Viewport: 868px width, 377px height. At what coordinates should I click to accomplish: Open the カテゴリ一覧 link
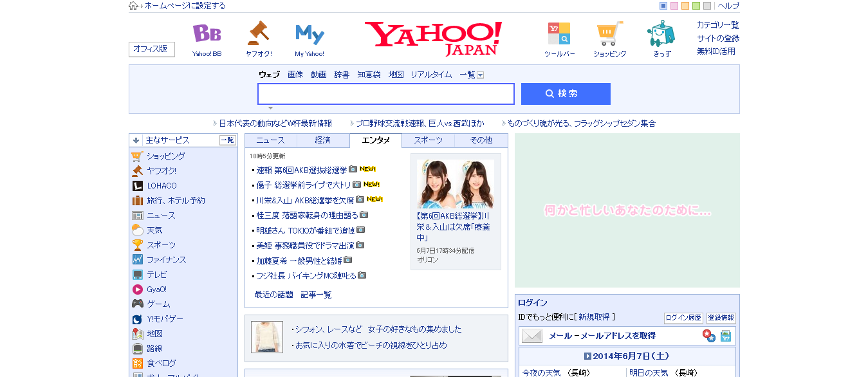(x=718, y=25)
